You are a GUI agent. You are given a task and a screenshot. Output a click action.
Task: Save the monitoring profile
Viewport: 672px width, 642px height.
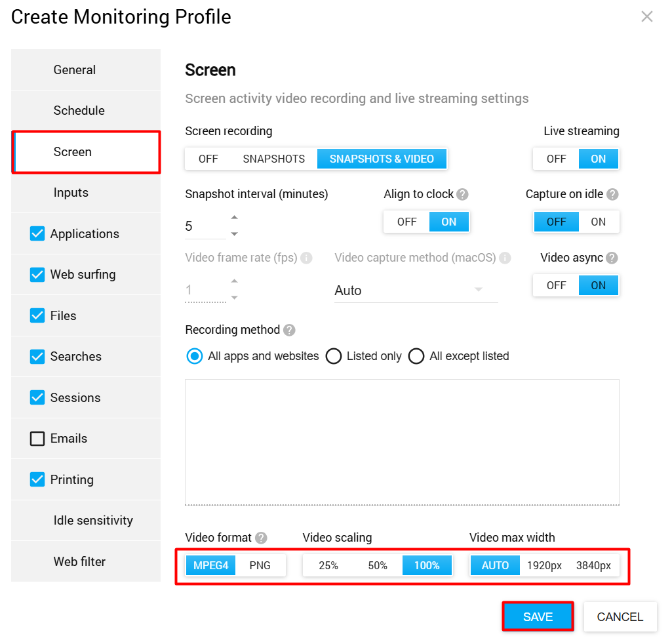point(538,617)
